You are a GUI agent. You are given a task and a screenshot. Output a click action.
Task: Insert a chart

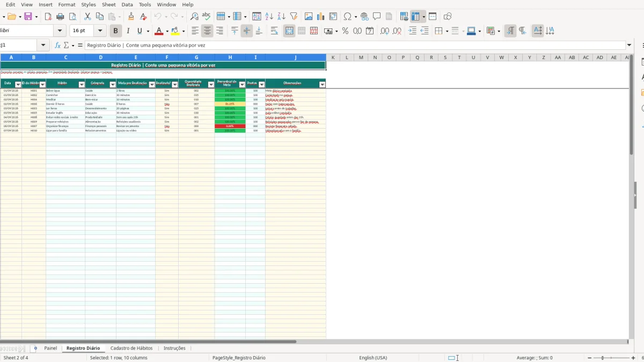[321, 17]
